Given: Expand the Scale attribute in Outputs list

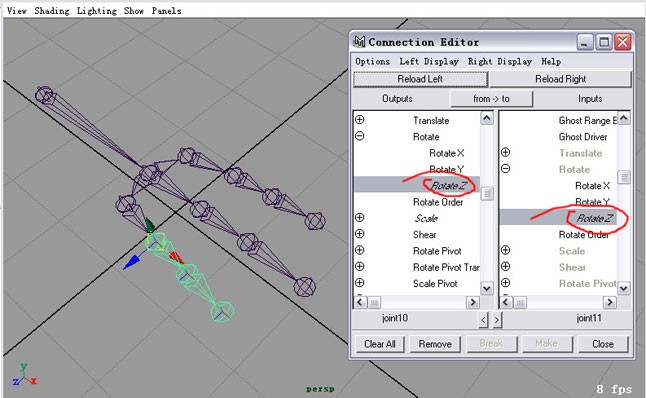Looking at the screenshot, I should pyautogui.click(x=360, y=218).
